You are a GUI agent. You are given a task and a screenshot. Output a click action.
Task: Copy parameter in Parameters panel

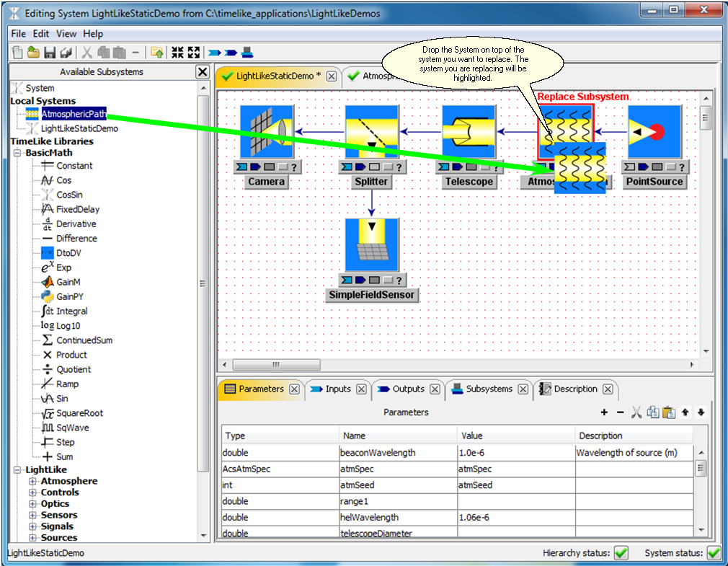[653, 412]
